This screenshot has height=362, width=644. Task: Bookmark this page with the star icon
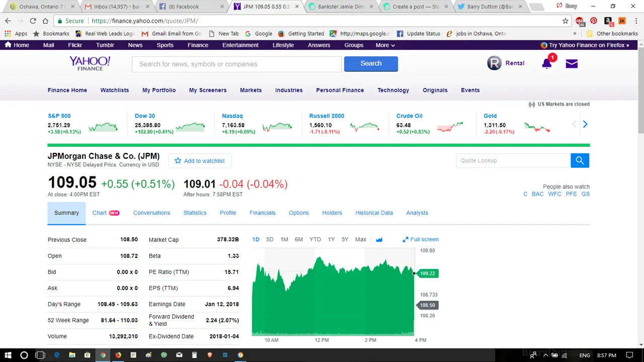pyautogui.click(x=566, y=21)
